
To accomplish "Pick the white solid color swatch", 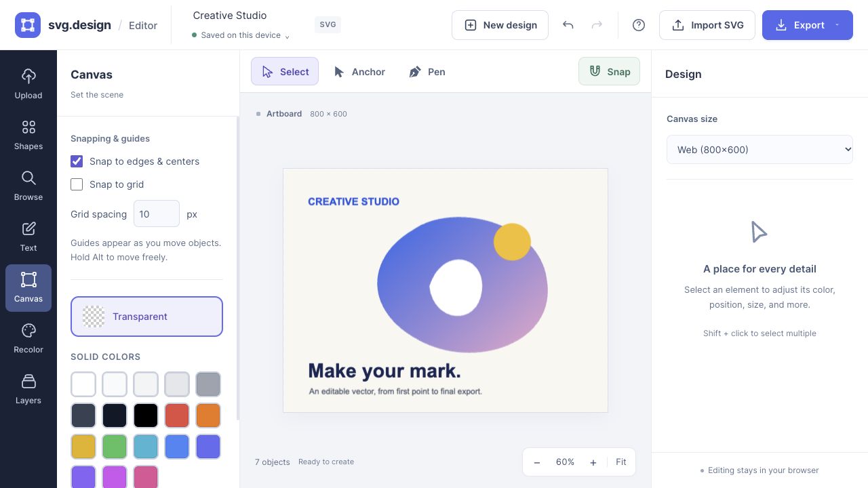I will (x=83, y=384).
